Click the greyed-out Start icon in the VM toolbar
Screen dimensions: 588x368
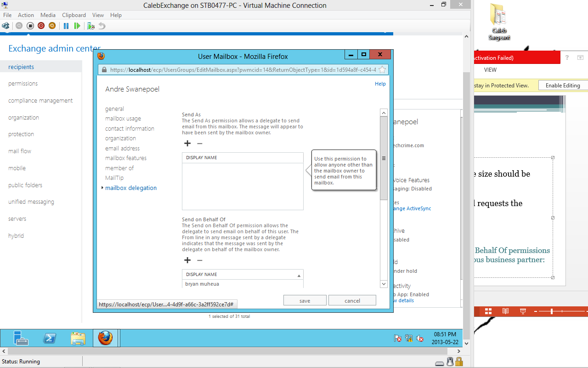19,26
